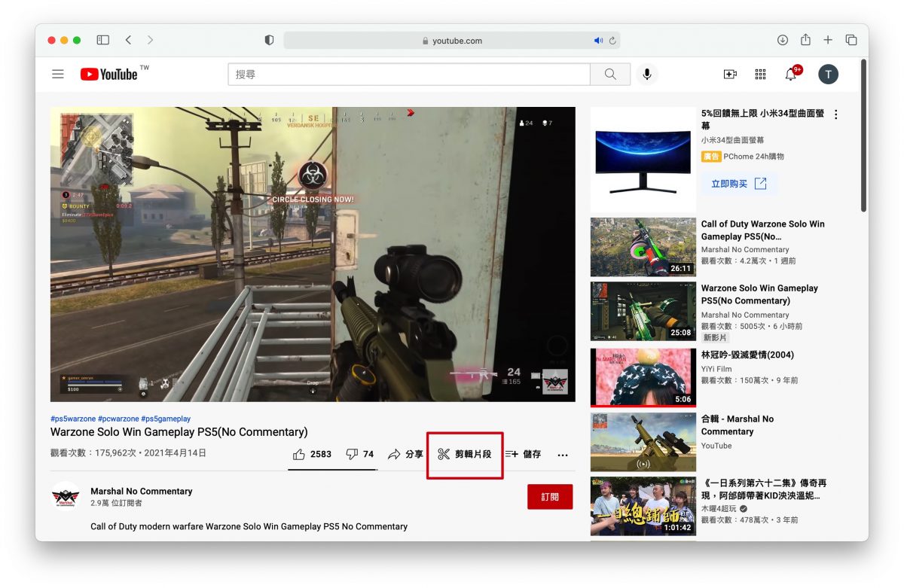Open hashtag #ps5gameplay
904x588 pixels.
tap(166, 419)
